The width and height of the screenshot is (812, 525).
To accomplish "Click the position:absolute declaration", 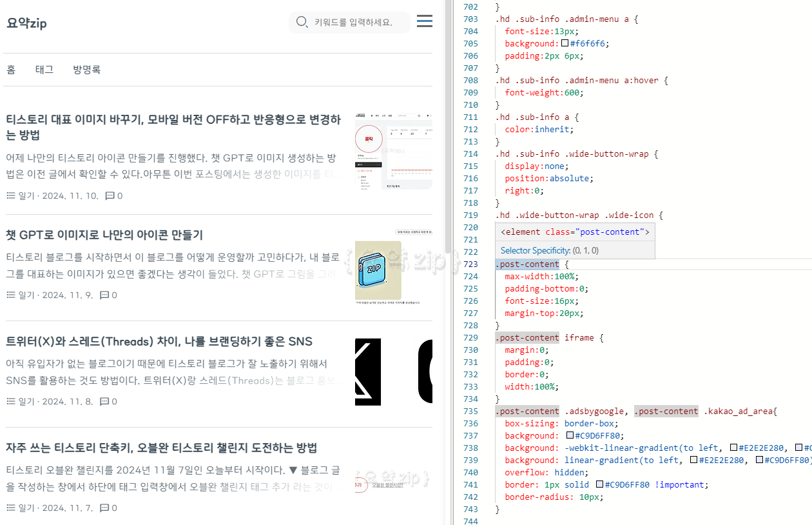I will (549, 178).
